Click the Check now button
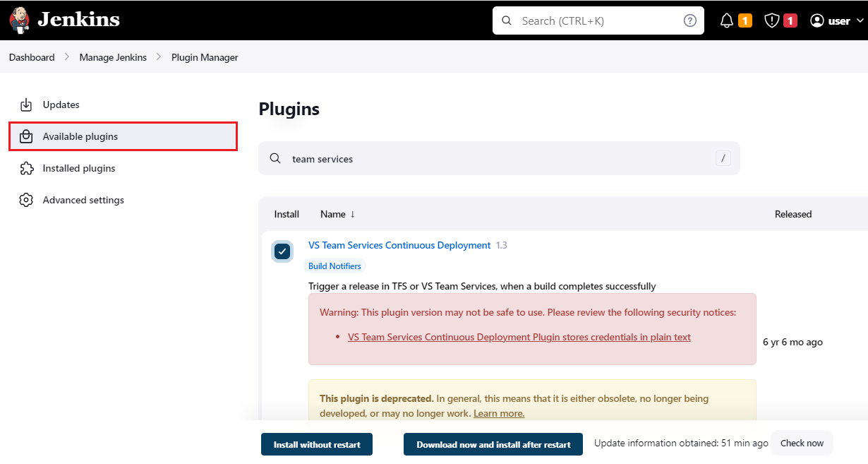The height and width of the screenshot is (464, 868). coord(802,443)
